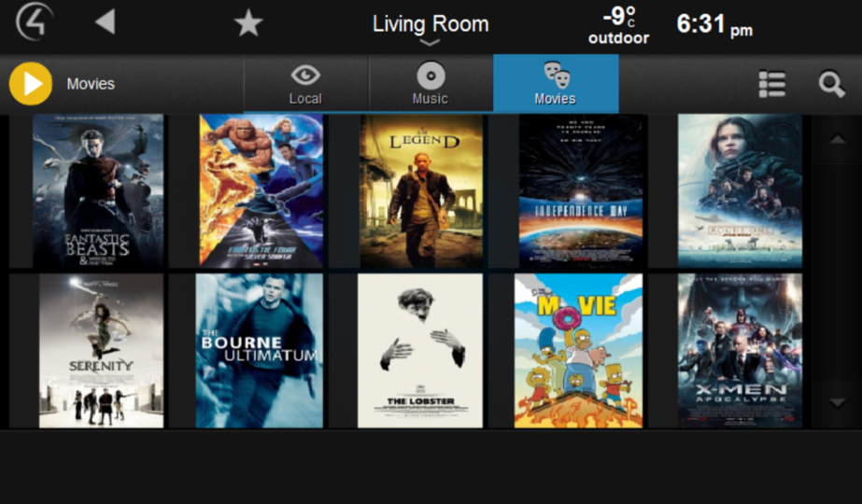Expand the Living Room room selector

click(x=431, y=27)
